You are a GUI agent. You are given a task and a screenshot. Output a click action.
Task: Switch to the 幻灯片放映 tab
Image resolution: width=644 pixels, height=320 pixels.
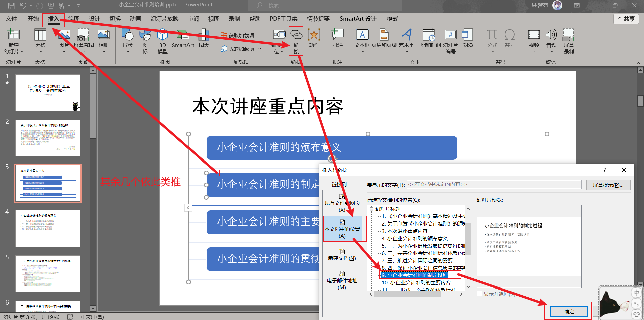(x=164, y=19)
